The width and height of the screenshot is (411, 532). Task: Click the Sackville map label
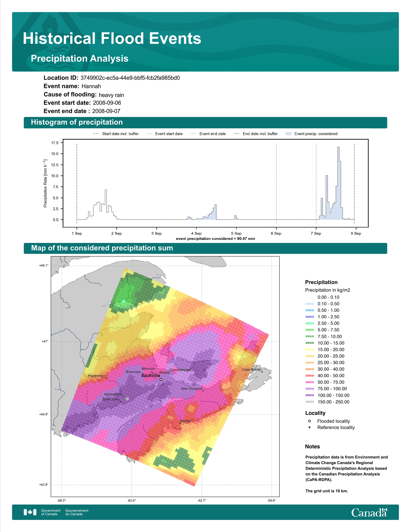coord(151,376)
